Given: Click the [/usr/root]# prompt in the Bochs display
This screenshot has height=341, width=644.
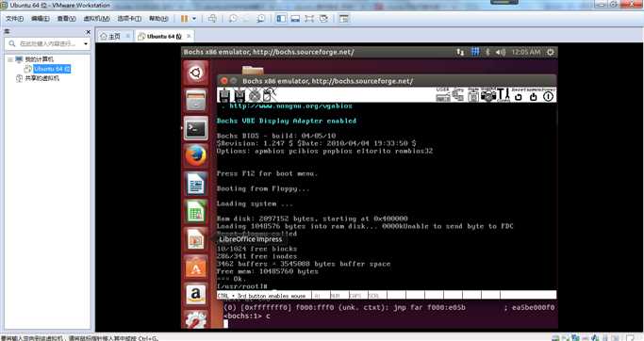Looking at the screenshot, I should coord(242,286).
